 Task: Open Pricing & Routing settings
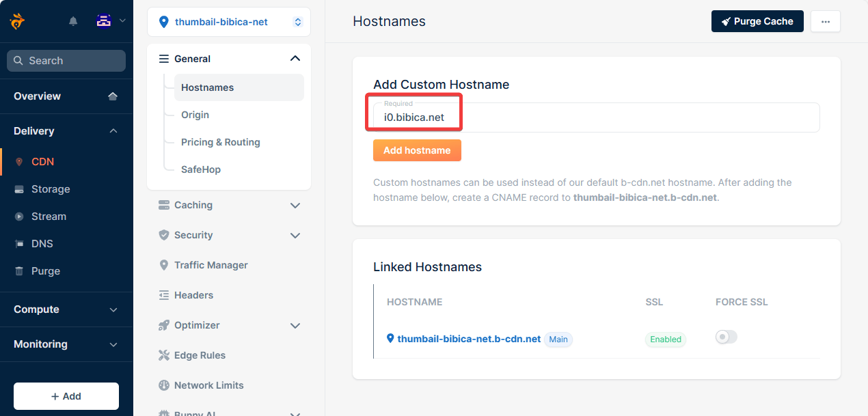click(221, 142)
